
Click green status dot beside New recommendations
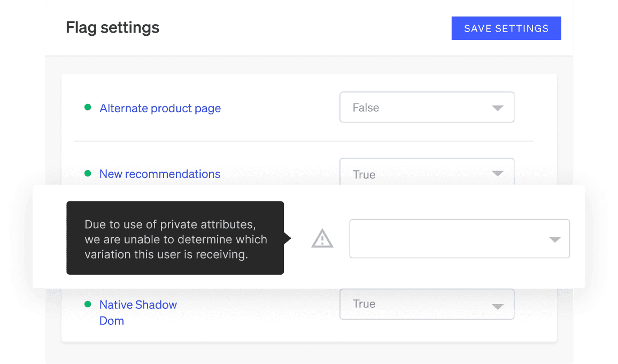coord(88,174)
